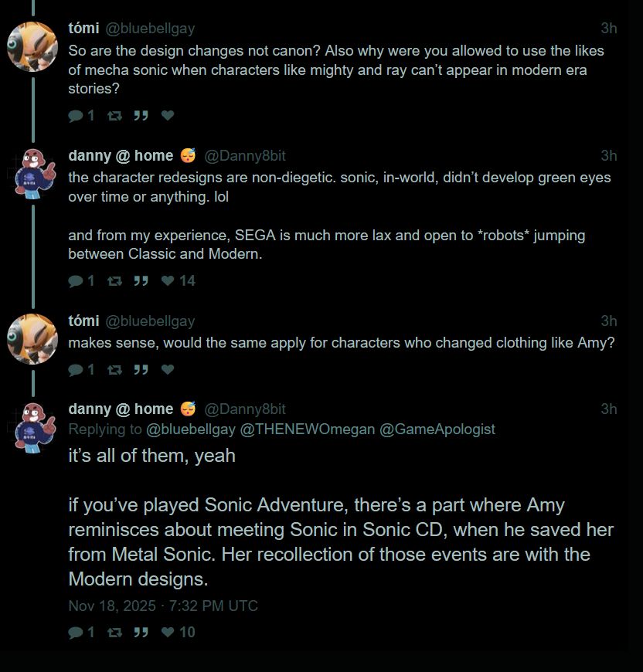Image resolution: width=643 pixels, height=672 pixels.
Task: Open the Nov 18, 2025 timestamp link
Action: click(163, 606)
